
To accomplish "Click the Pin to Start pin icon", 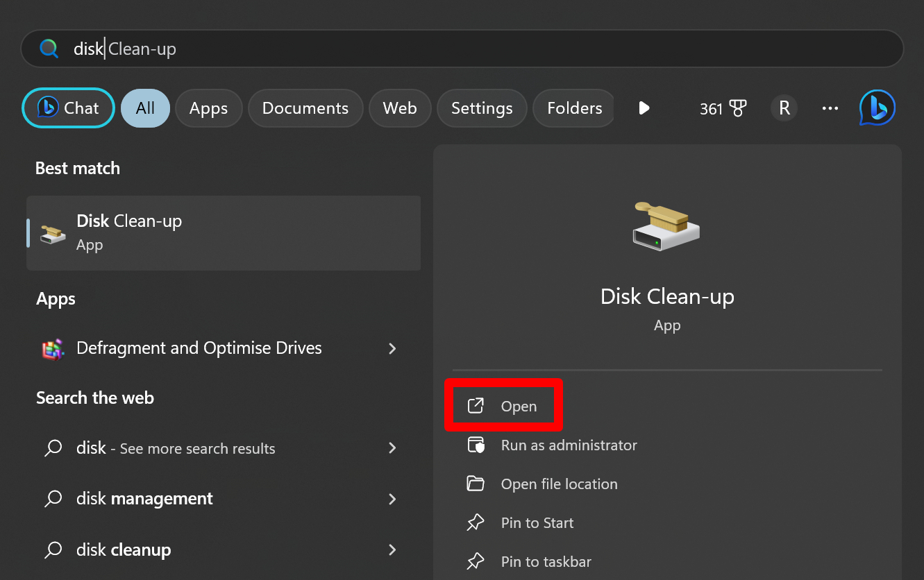I will [x=476, y=522].
